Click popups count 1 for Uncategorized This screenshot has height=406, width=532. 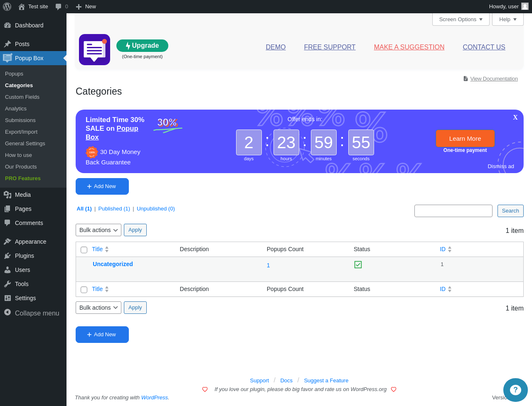coord(268,265)
